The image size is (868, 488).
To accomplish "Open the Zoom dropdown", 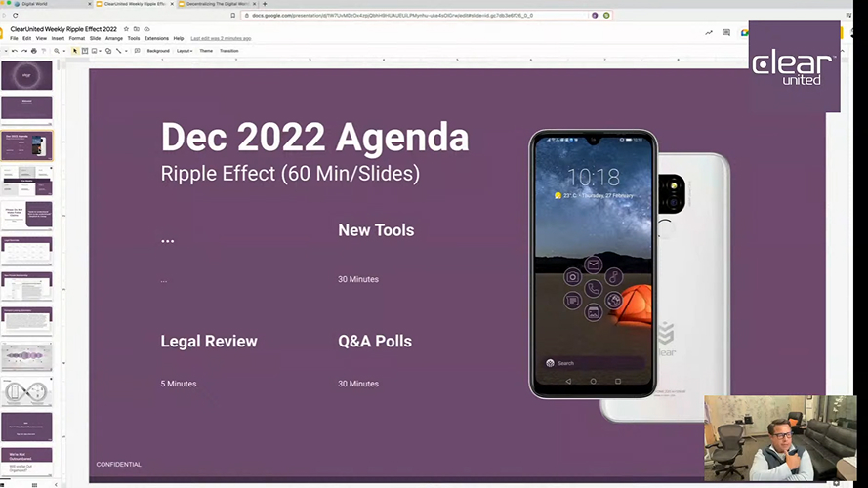I will (60, 51).
